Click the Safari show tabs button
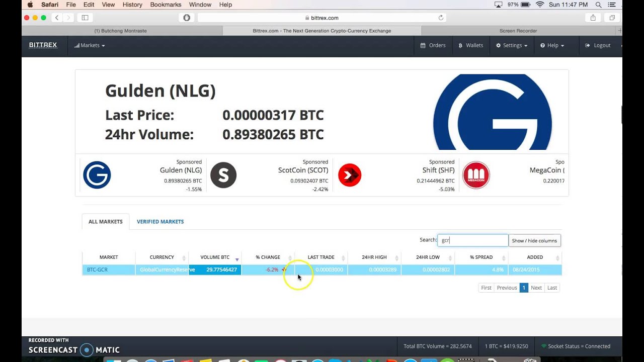The image size is (644, 362). 612,18
